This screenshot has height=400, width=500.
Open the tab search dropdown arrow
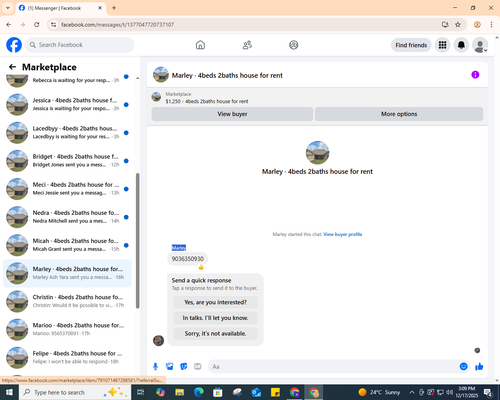8,8
